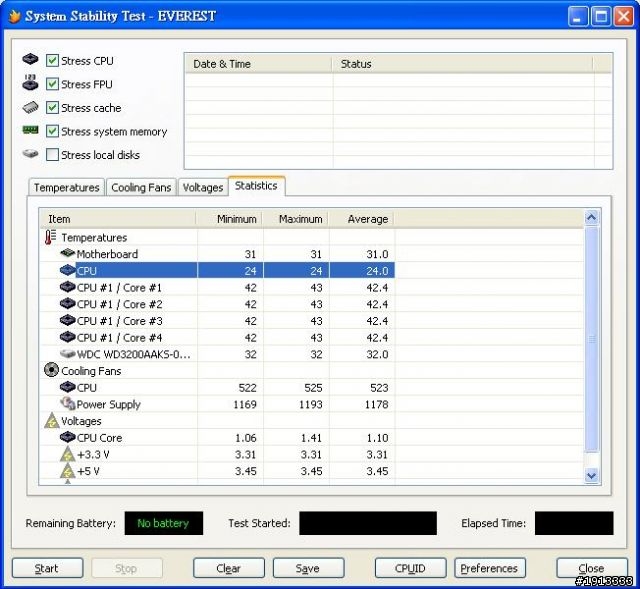Click the Motherboard row icon
Image resolution: width=640 pixels, height=589 pixels.
click(67, 253)
